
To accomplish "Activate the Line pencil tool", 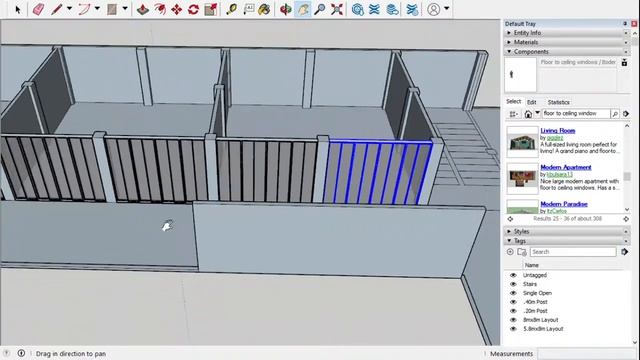I will (x=56, y=9).
